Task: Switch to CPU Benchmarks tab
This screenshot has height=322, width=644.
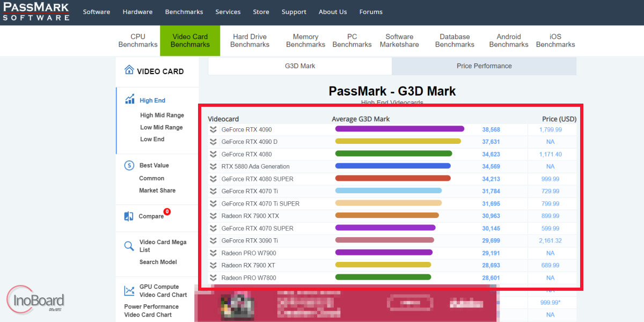Action: [138, 41]
